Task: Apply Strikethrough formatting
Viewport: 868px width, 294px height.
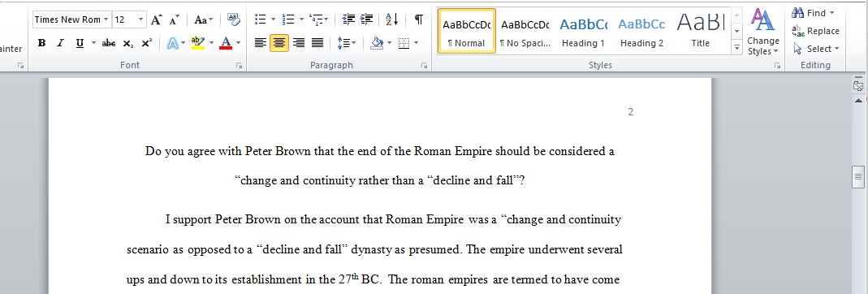Action: coord(109,42)
